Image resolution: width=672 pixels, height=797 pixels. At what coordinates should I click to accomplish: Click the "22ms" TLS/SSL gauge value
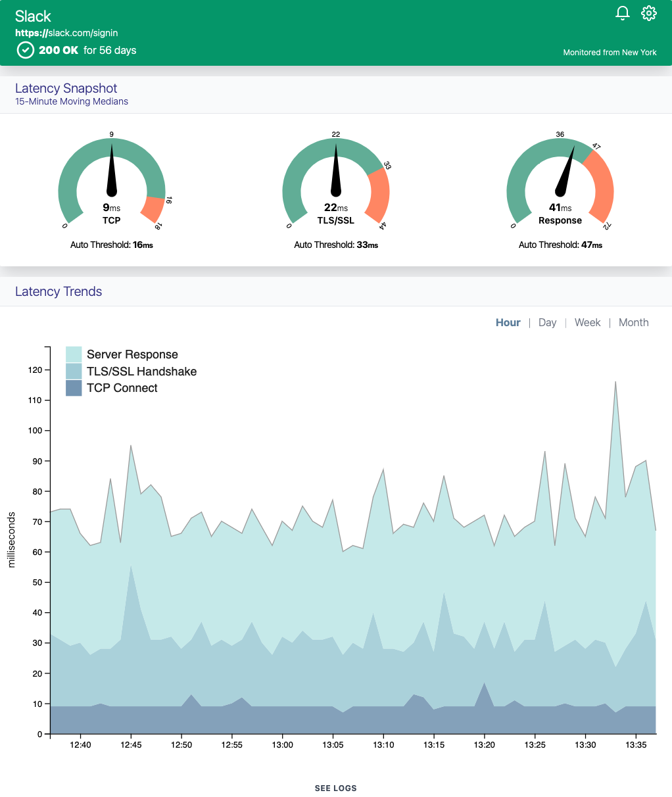(x=336, y=207)
